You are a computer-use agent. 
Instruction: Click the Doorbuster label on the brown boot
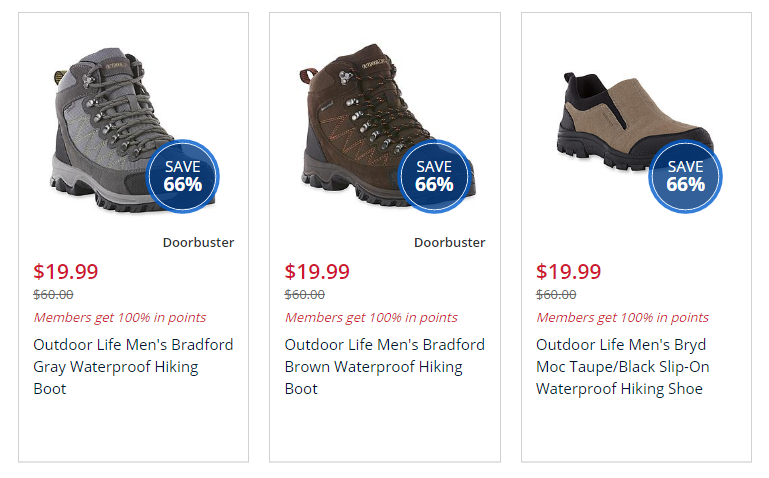coord(449,242)
